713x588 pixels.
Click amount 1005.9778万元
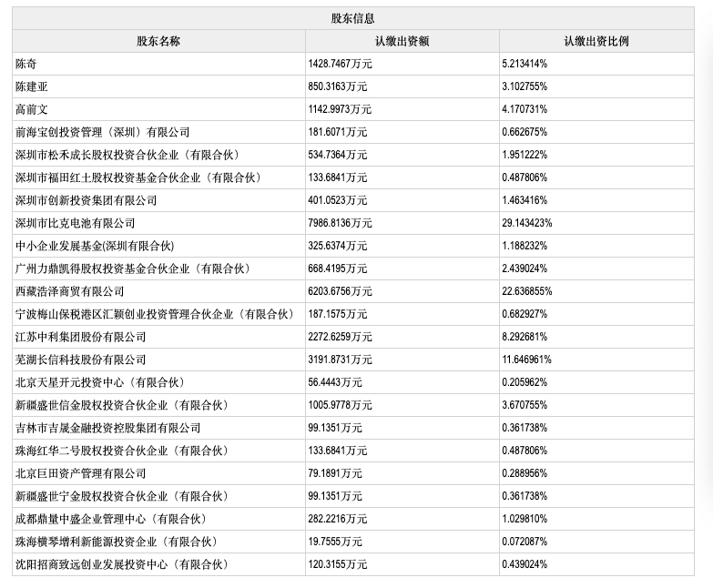[x=340, y=405]
